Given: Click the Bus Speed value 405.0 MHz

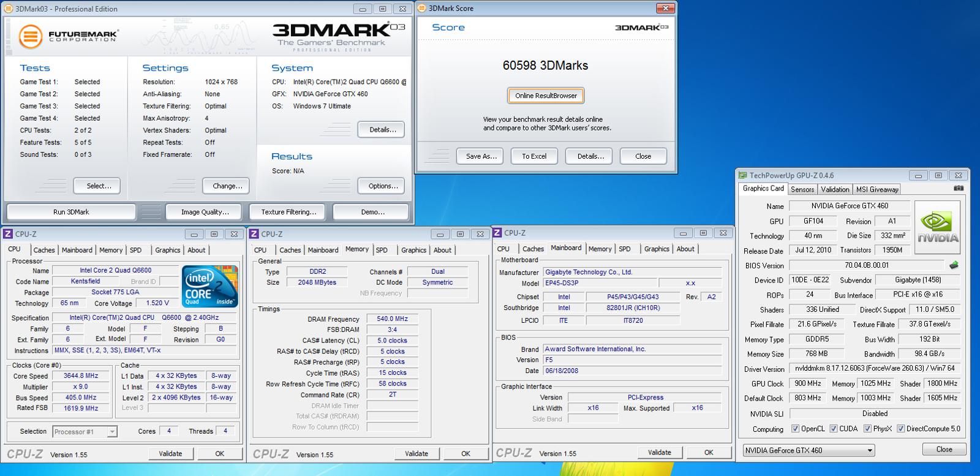Looking at the screenshot, I should [x=81, y=398].
